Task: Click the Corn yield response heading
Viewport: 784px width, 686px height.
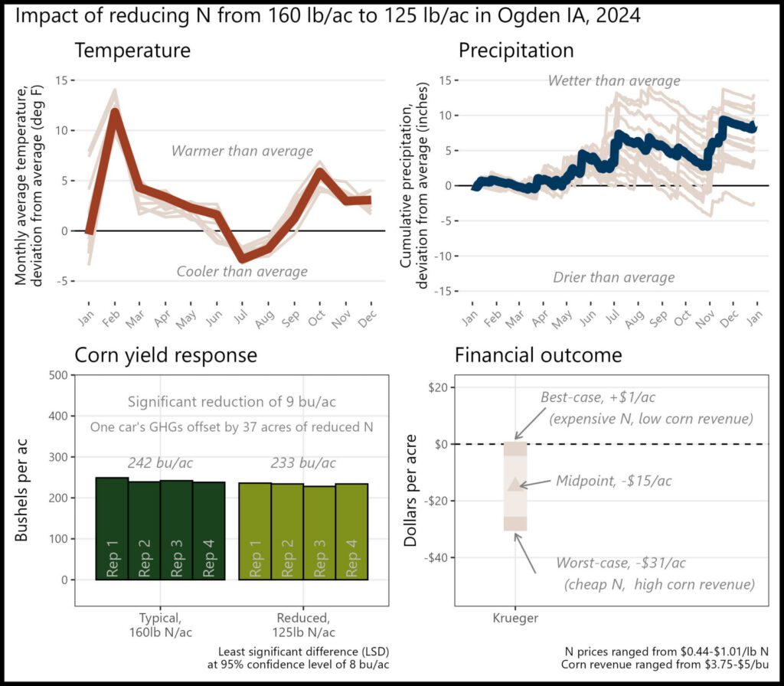Action: 165,355
